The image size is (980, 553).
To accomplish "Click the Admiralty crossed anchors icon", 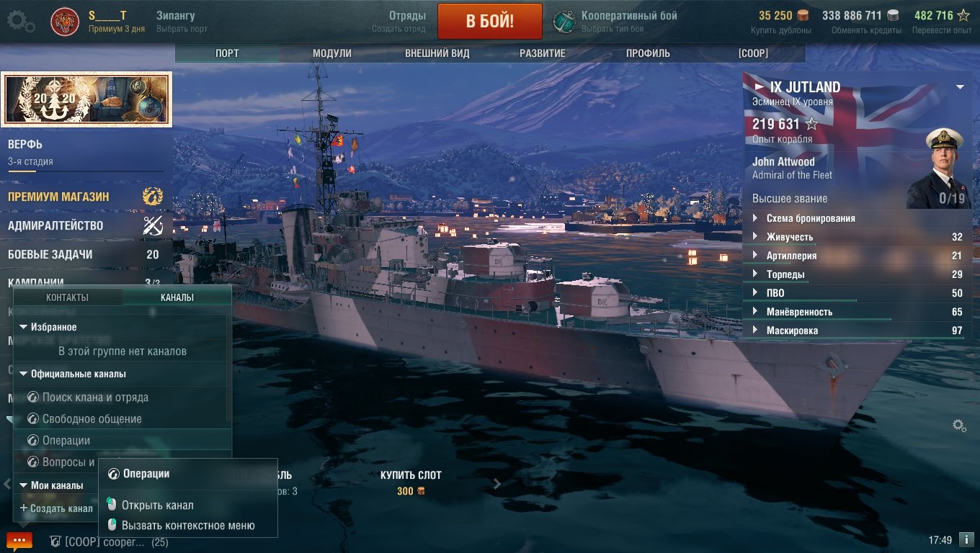I will coord(152,226).
